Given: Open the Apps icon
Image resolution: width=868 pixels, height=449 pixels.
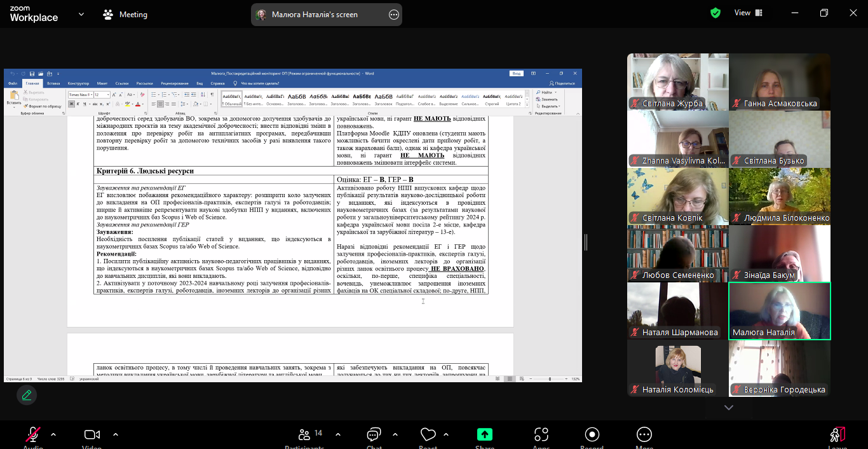Looking at the screenshot, I should (541, 435).
